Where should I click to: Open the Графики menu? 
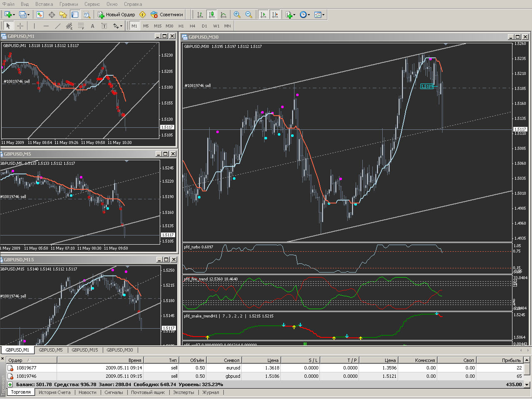click(69, 4)
